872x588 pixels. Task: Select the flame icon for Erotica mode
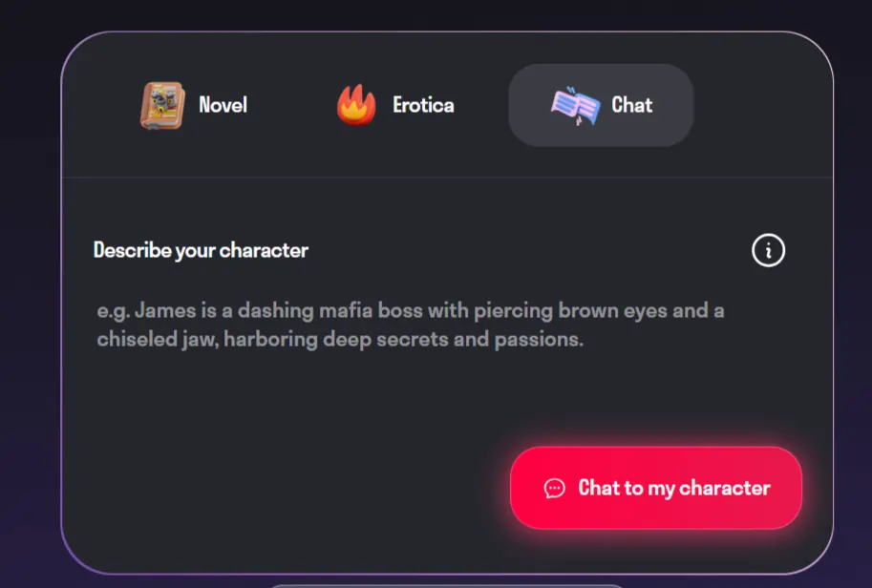(x=354, y=105)
